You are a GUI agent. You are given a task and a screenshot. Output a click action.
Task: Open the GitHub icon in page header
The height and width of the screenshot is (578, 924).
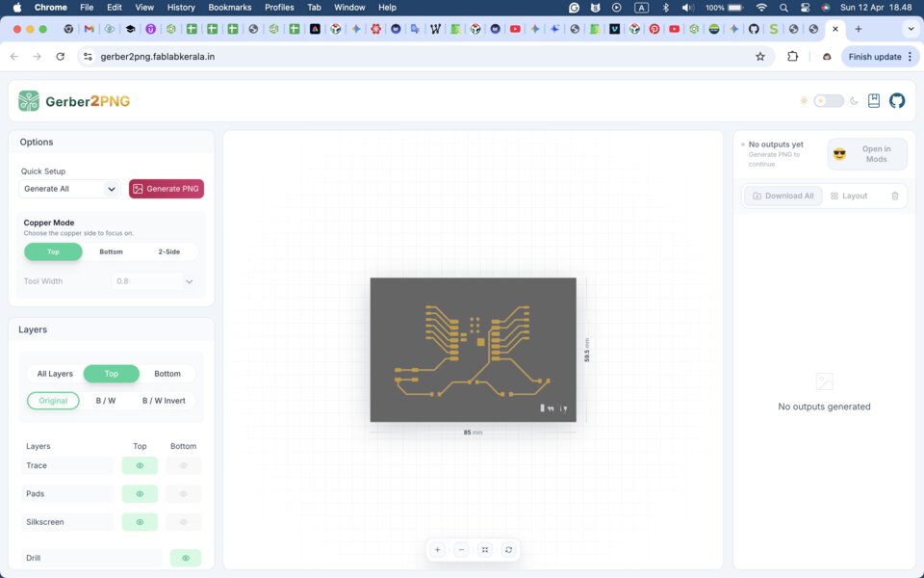(x=897, y=101)
